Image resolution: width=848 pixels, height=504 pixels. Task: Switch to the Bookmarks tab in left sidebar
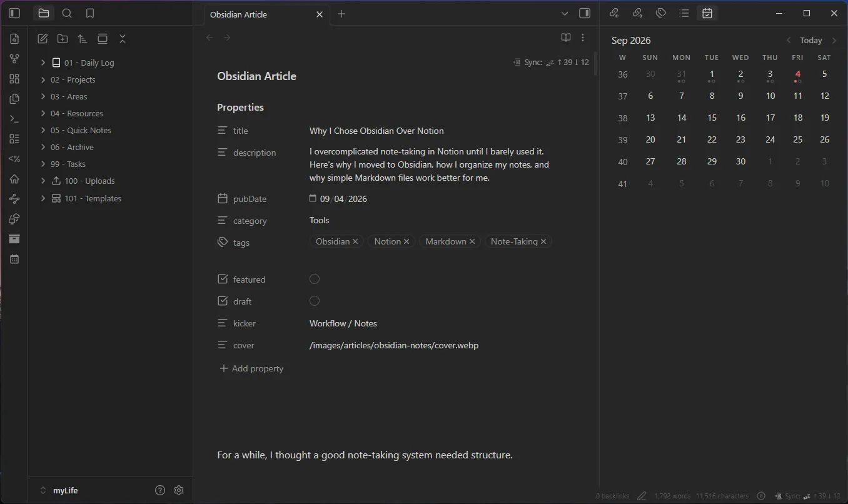[90, 13]
